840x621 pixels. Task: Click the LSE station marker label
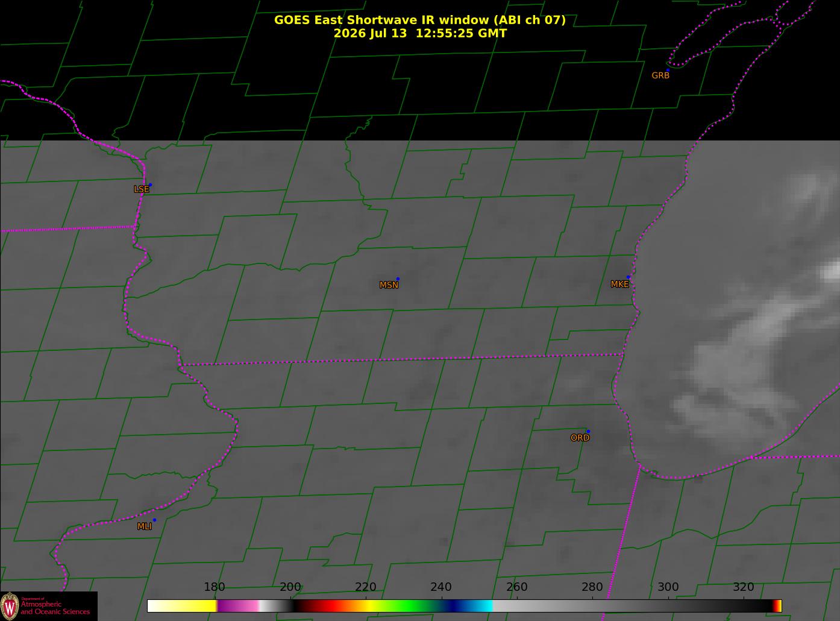(x=141, y=189)
